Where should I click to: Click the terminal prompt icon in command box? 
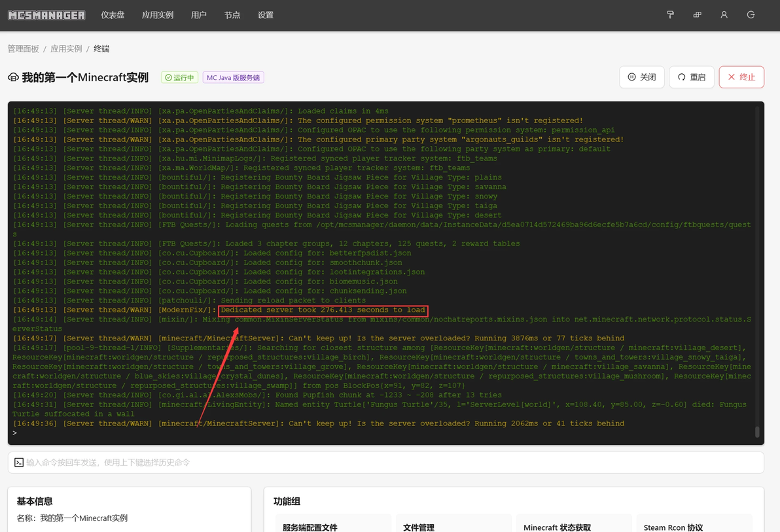tap(19, 463)
